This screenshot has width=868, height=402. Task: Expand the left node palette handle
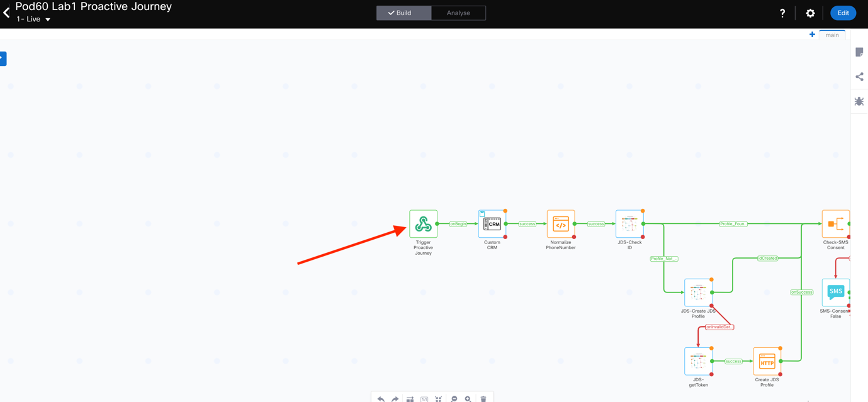3,59
